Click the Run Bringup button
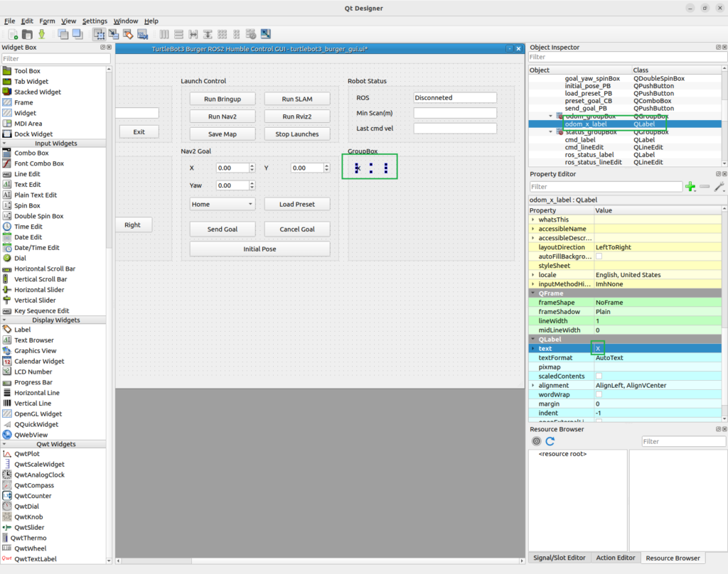This screenshot has height=574, width=728. coord(223,99)
